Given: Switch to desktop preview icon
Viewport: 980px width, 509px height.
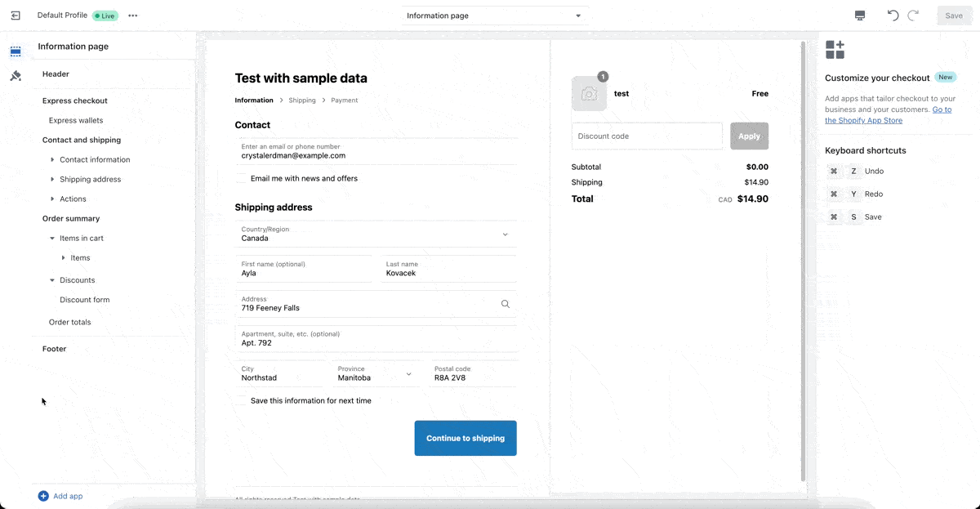Looking at the screenshot, I should (860, 16).
